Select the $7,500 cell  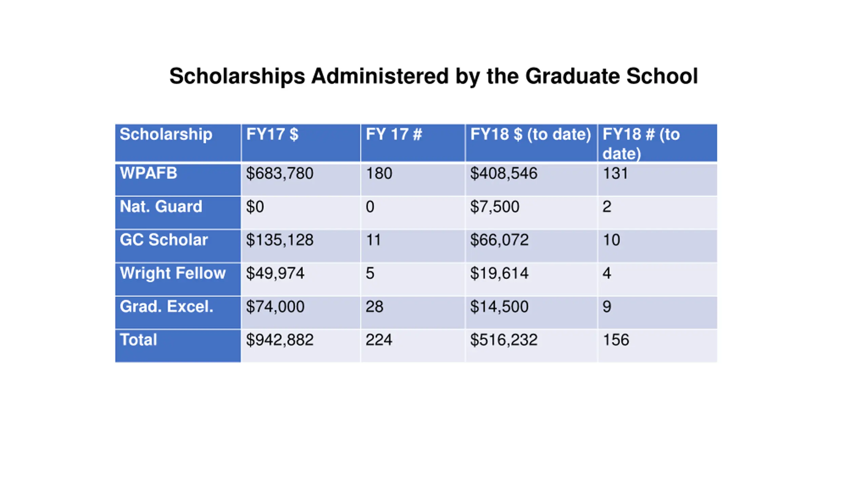click(531, 212)
